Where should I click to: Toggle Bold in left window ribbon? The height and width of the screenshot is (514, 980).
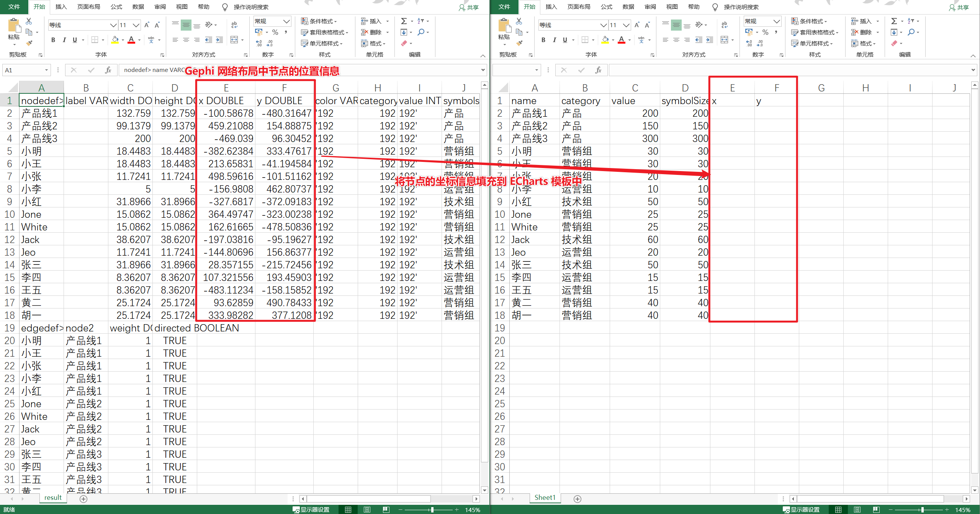[x=53, y=40]
